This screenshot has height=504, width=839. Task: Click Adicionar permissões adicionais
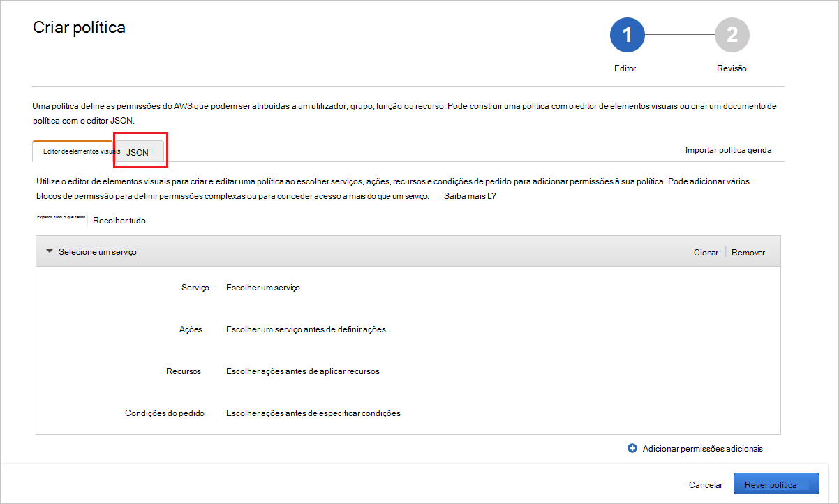[x=703, y=449]
